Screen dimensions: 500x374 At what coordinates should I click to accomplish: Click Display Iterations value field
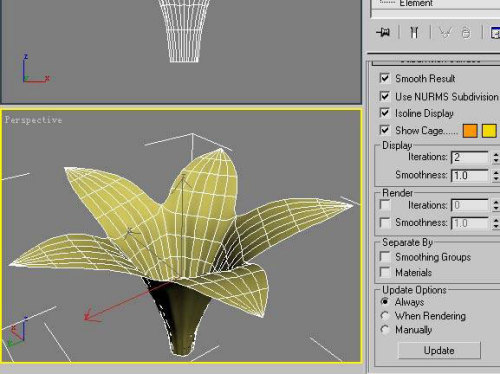[x=470, y=157]
